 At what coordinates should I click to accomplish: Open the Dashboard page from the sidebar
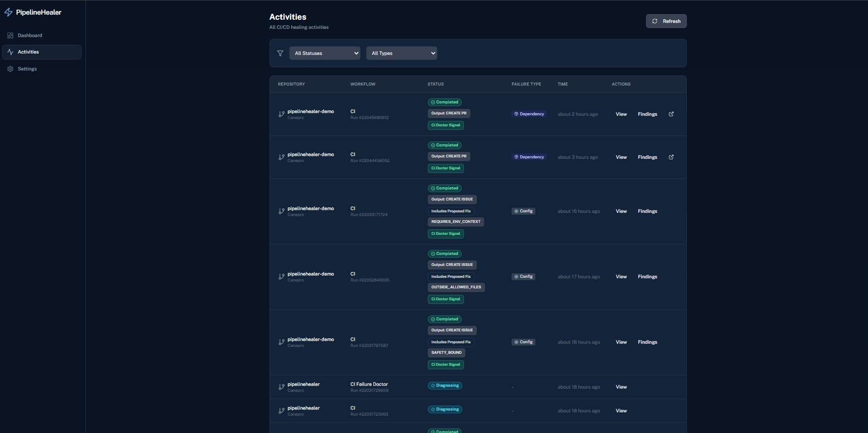[42, 35]
